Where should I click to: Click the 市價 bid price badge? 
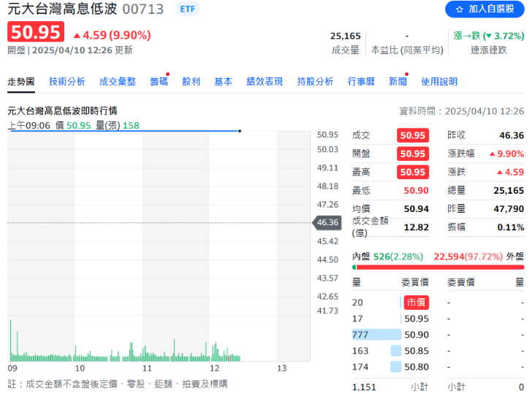(x=416, y=303)
